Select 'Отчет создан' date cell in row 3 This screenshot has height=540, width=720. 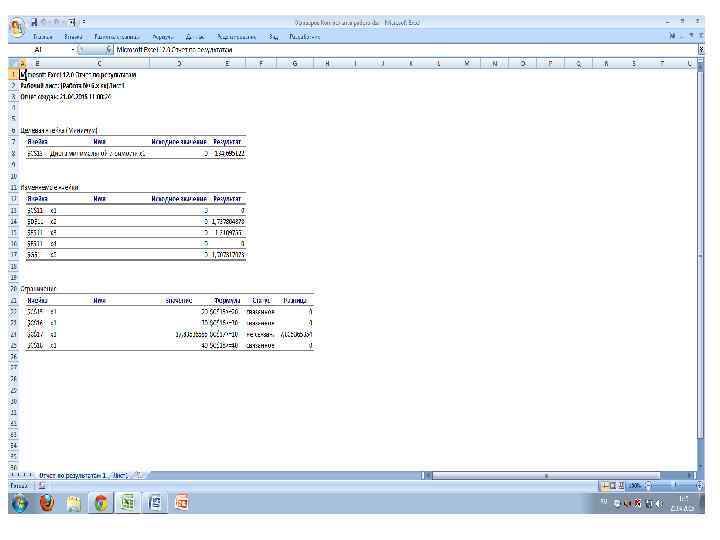coord(66,97)
